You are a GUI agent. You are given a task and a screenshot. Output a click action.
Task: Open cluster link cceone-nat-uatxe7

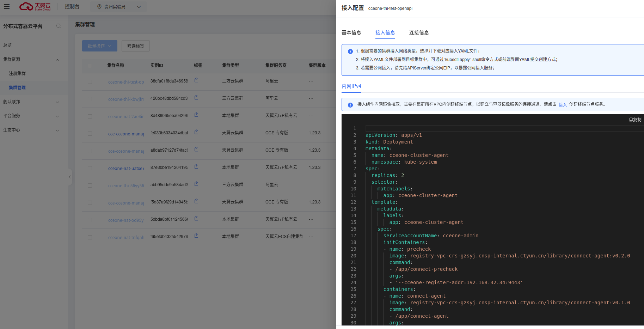pyautogui.click(x=126, y=169)
